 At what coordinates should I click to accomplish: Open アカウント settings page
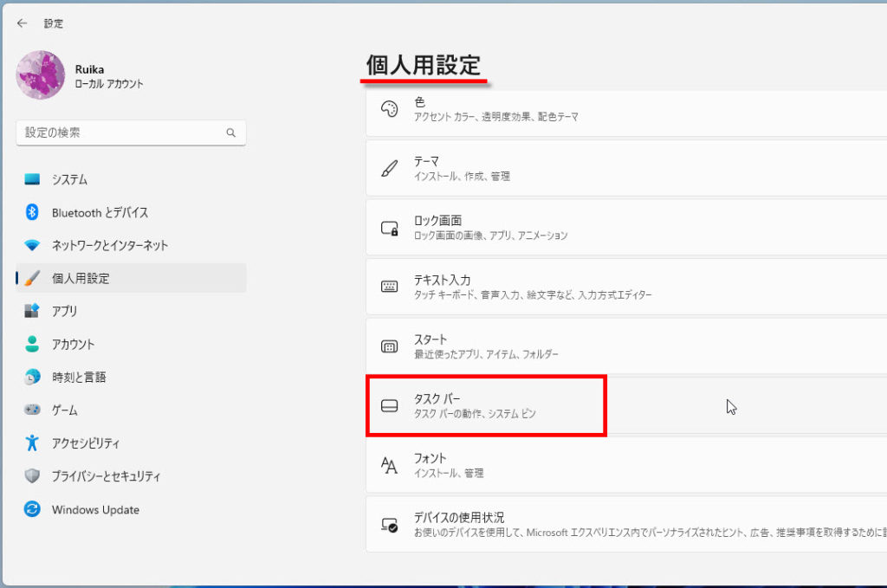click(x=73, y=344)
